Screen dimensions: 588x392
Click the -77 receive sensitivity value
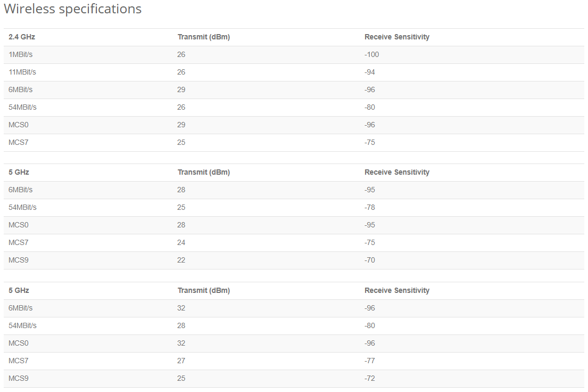pyautogui.click(x=370, y=361)
